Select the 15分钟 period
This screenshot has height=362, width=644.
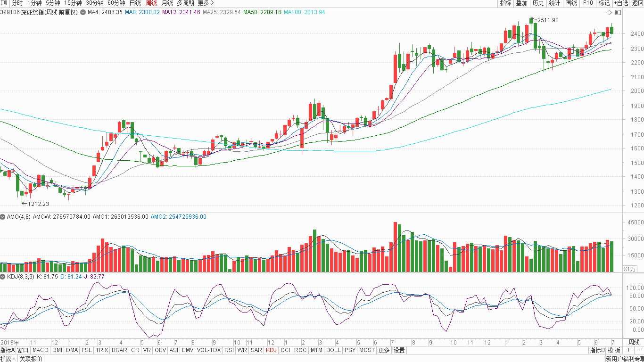point(73,3)
